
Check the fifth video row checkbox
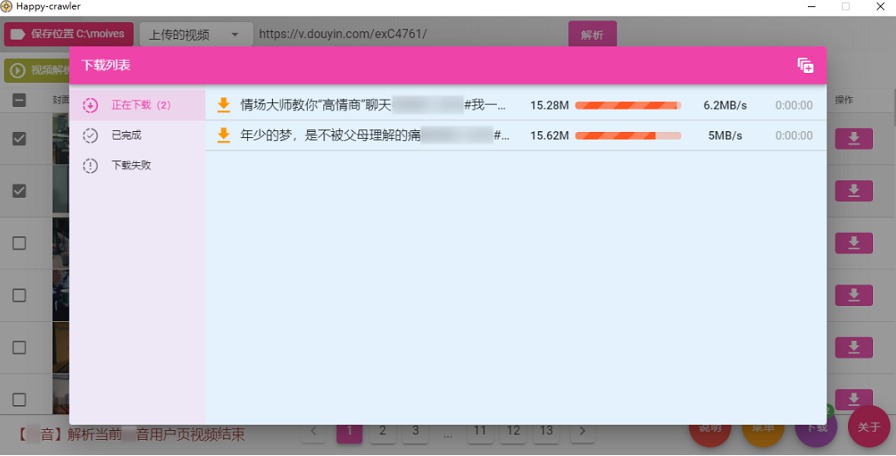(19, 347)
